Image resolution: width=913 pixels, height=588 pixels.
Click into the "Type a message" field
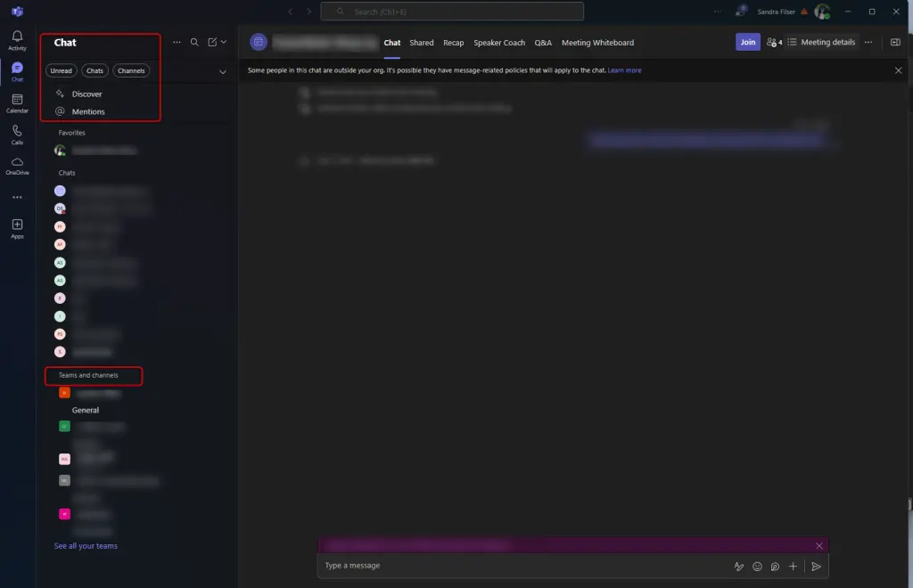tap(517, 566)
